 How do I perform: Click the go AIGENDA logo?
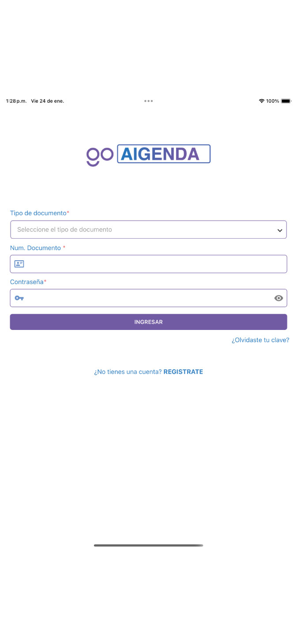point(148,154)
